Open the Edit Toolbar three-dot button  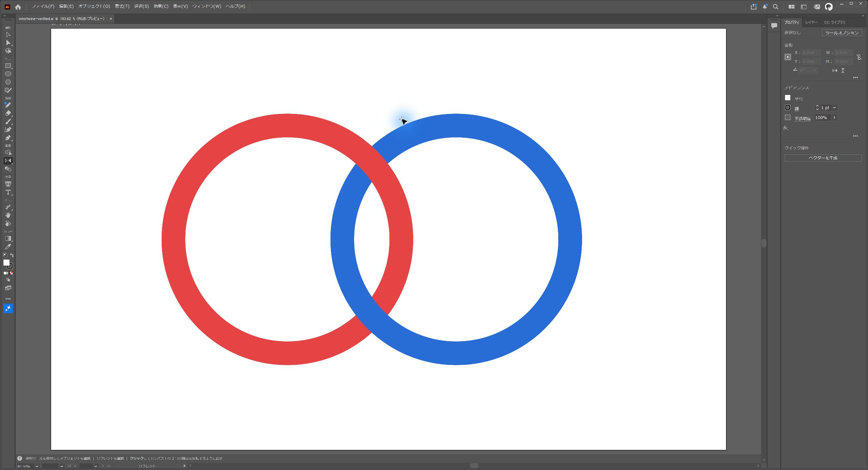tap(8, 299)
